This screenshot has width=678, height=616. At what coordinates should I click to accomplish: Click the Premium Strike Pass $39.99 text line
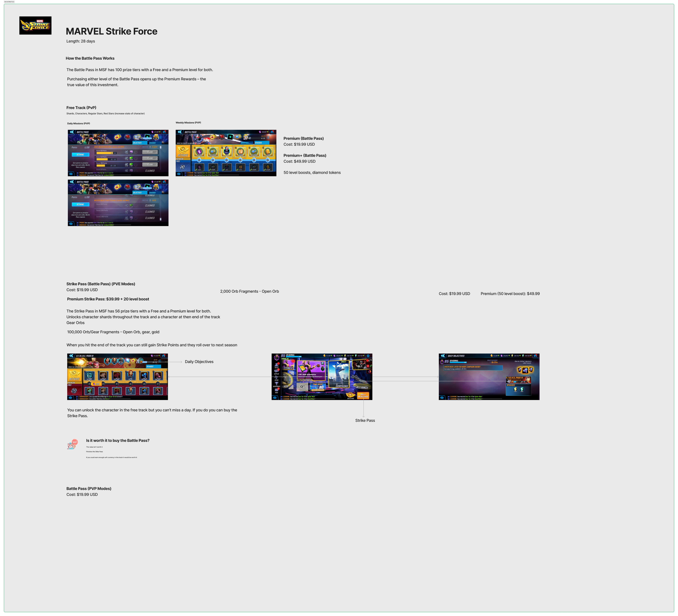click(x=108, y=299)
